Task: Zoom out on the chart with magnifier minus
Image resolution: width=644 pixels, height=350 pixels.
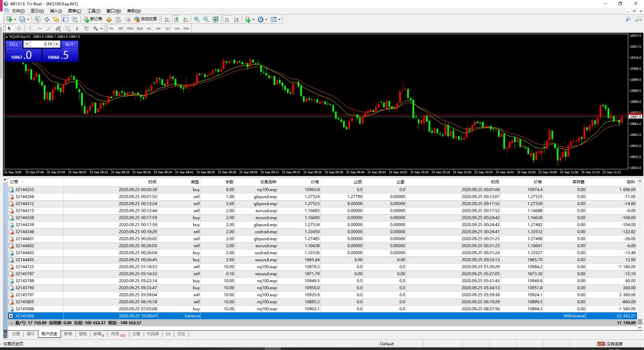Action: [206, 19]
